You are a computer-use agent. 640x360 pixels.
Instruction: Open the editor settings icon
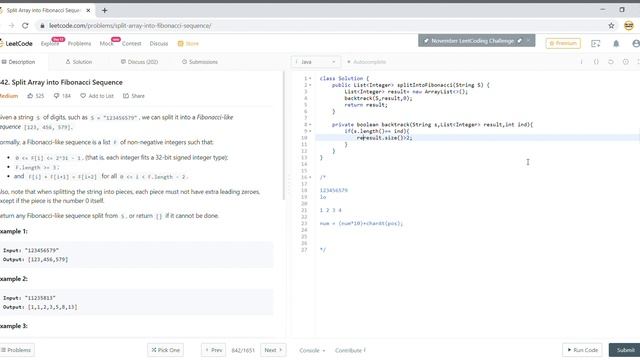(x=625, y=62)
